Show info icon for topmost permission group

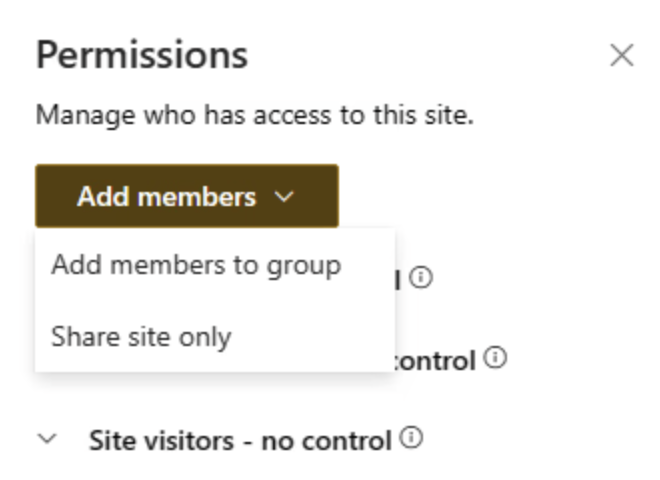[421, 278]
